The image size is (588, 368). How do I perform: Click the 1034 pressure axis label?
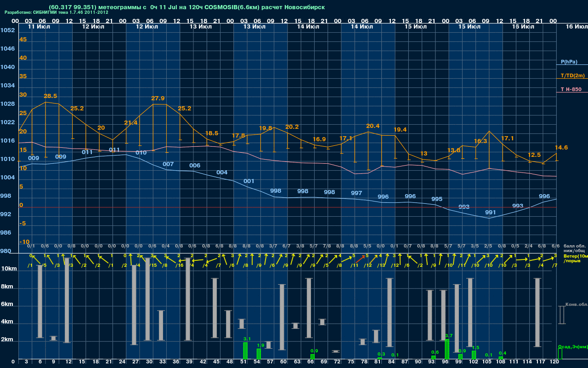(x=7, y=86)
